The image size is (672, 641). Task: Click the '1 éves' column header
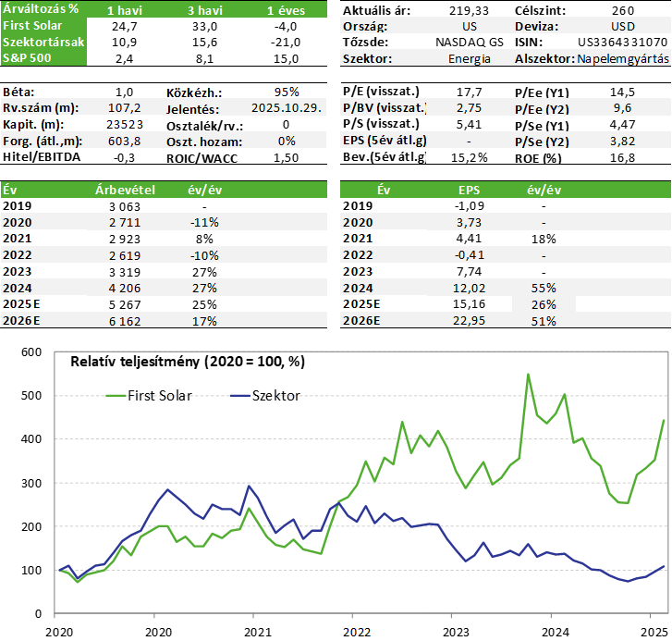[286, 10]
